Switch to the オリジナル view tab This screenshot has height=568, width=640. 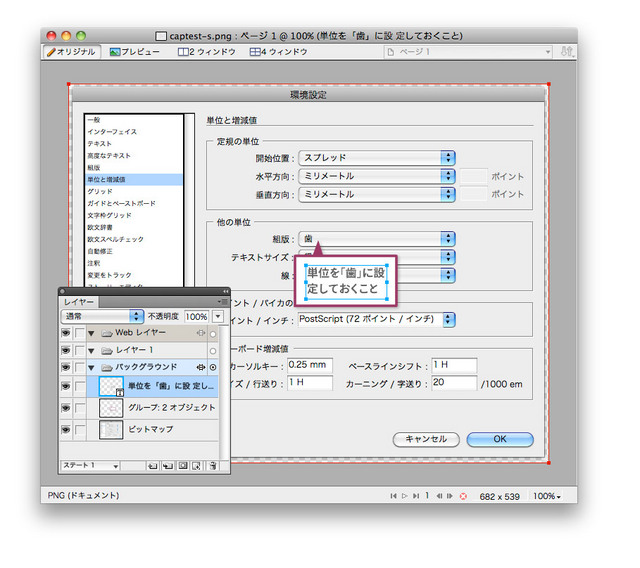coord(71,52)
